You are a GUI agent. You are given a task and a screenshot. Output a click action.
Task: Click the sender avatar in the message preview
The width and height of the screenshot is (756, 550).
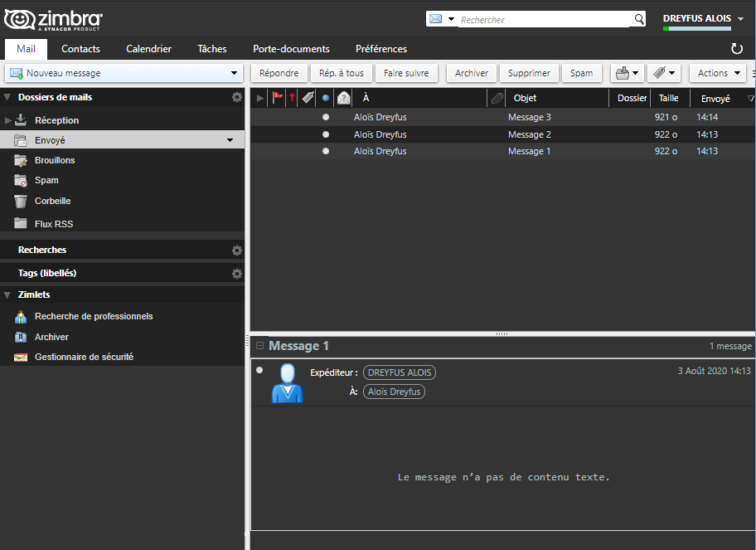coord(288,383)
